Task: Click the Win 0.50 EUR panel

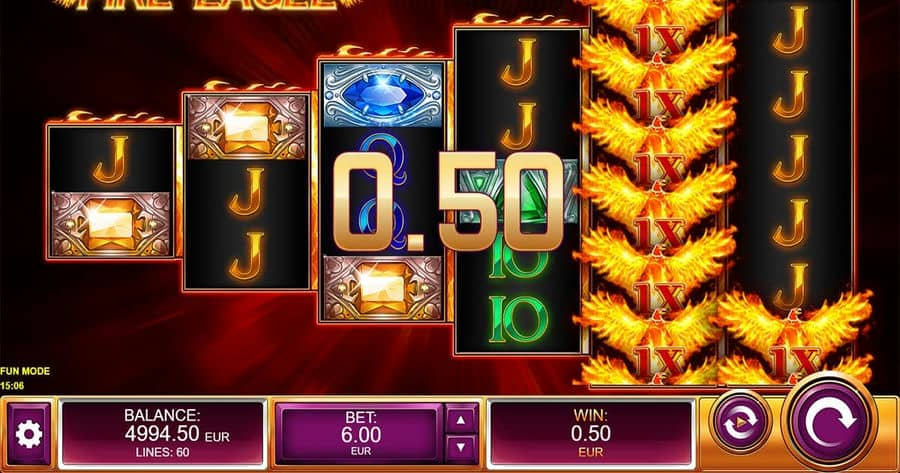Action: click(591, 433)
